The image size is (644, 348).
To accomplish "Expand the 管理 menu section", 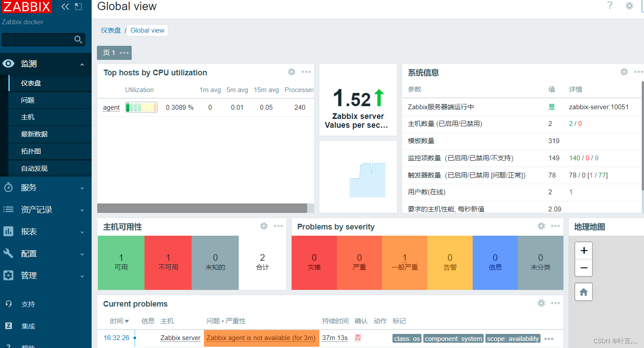I will 82,276.
